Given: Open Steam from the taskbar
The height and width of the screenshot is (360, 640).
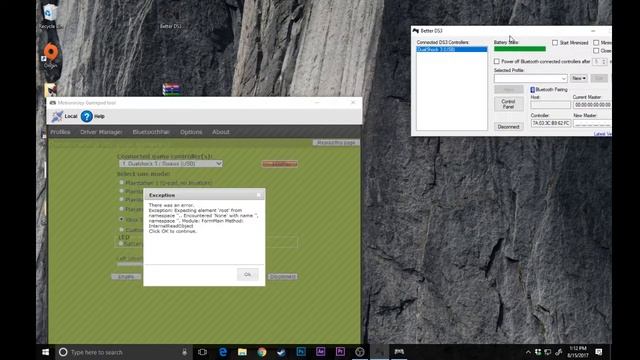Looking at the screenshot, I should coord(281,352).
